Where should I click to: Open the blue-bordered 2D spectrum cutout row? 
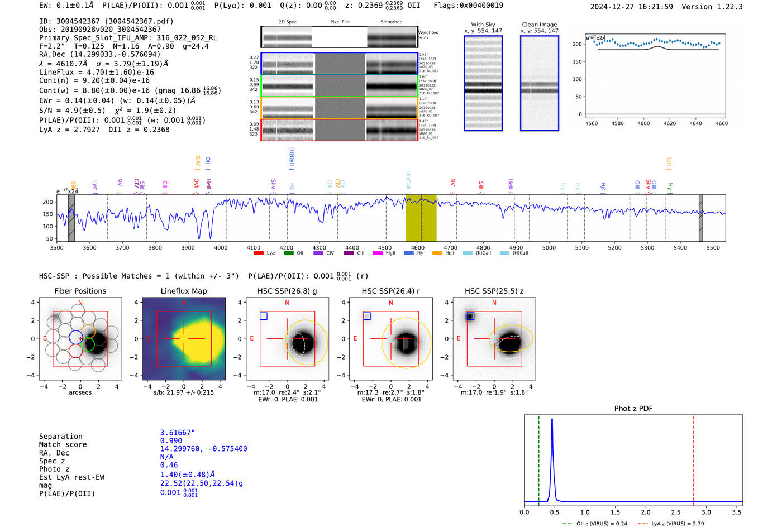[340, 64]
